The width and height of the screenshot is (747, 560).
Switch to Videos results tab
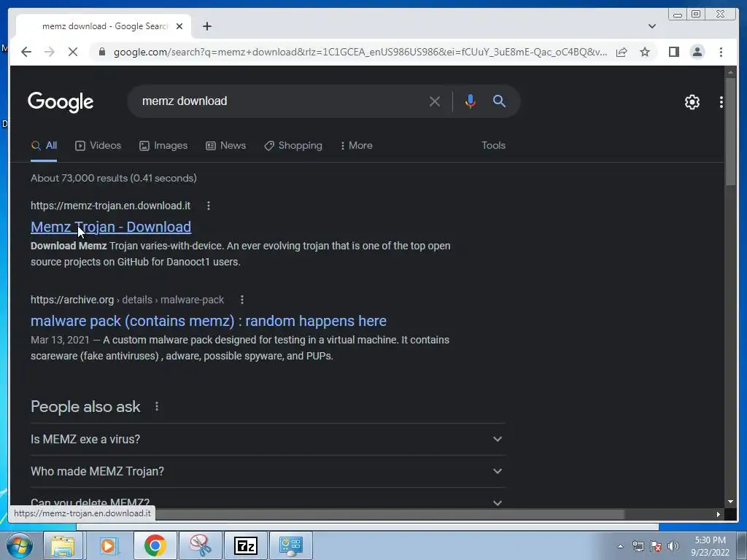[x=98, y=146]
